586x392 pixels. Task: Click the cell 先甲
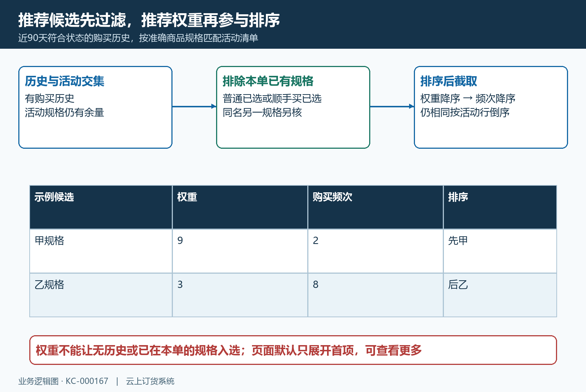pyautogui.click(x=500, y=251)
